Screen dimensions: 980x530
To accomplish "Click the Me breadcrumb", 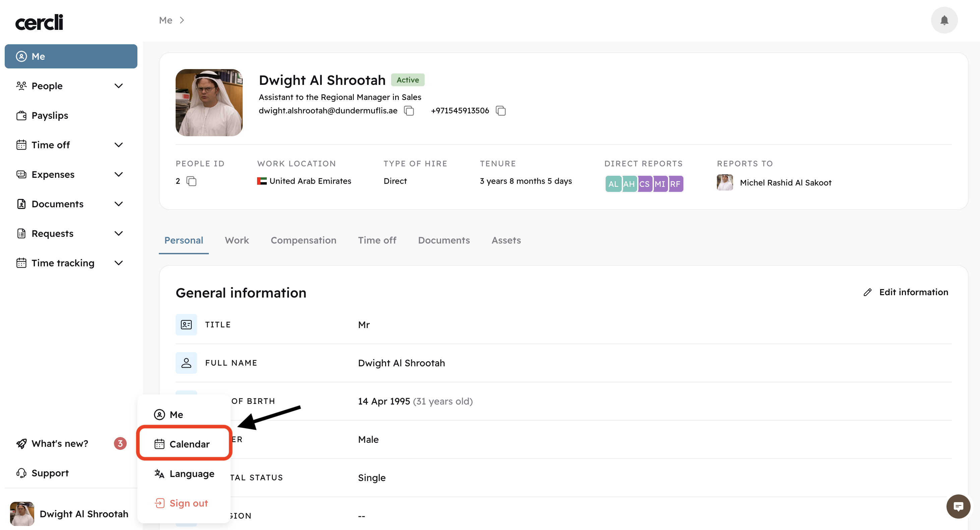I will [x=166, y=20].
